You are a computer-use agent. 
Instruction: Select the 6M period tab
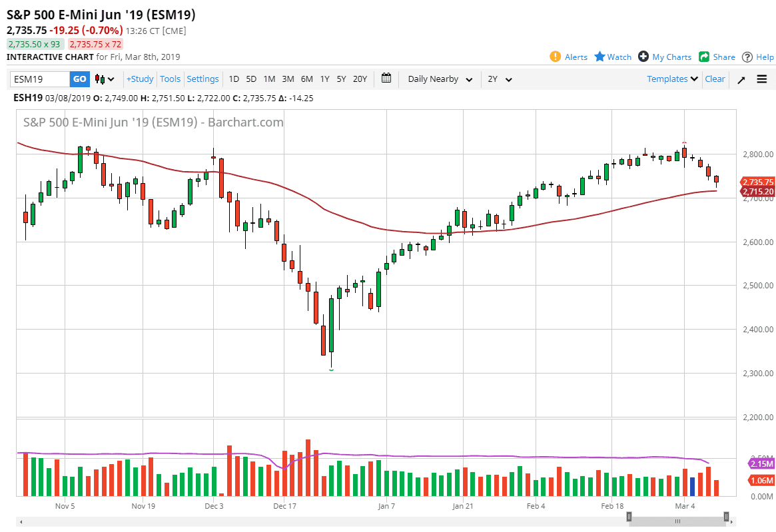pos(306,79)
